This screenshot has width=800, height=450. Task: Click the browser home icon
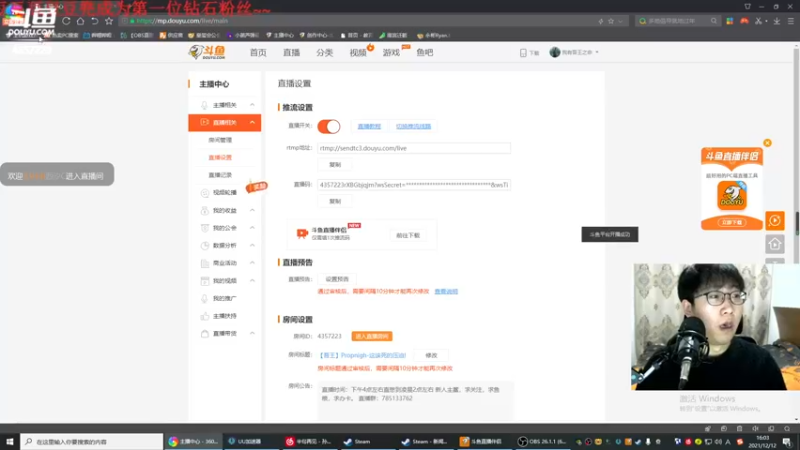point(81,21)
